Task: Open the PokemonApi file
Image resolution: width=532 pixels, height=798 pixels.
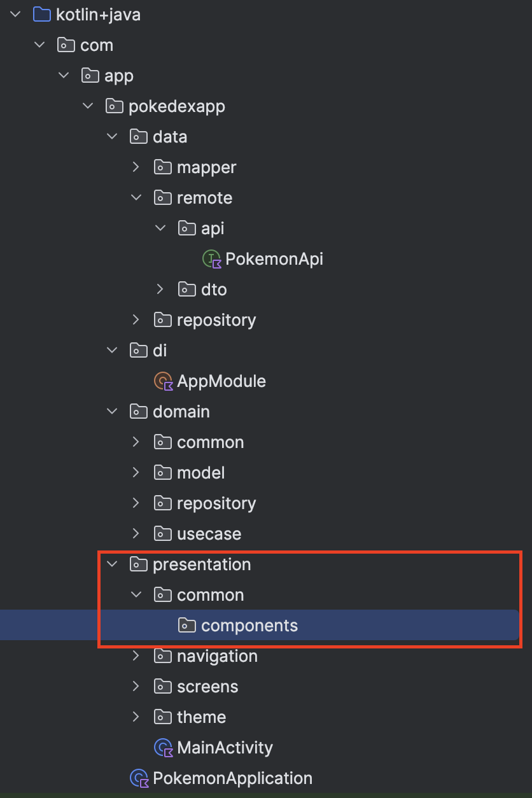Action: 274,259
